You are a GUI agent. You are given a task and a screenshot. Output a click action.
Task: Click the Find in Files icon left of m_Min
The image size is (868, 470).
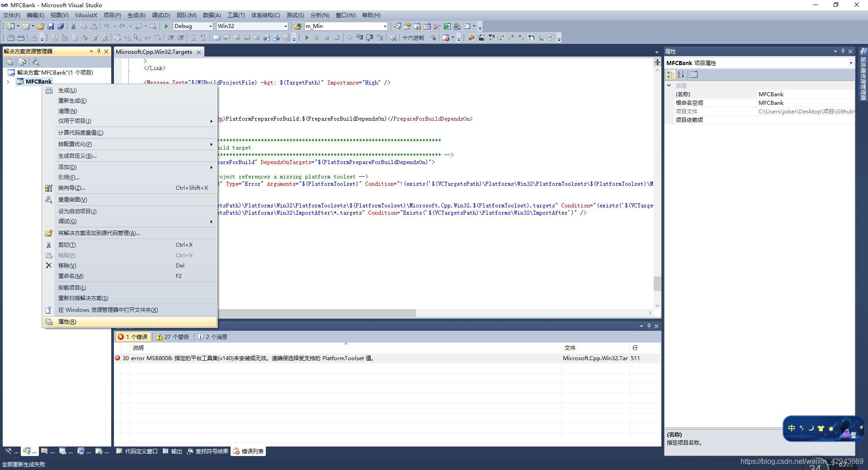point(297,26)
